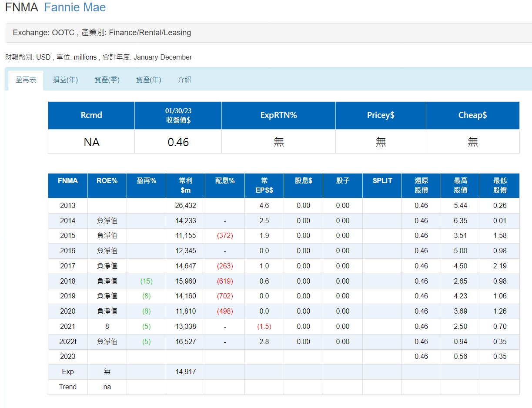Image resolution: width=532 pixels, height=408 pixels.
Task: Click the 配息% column header
Action: (x=225, y=186)
